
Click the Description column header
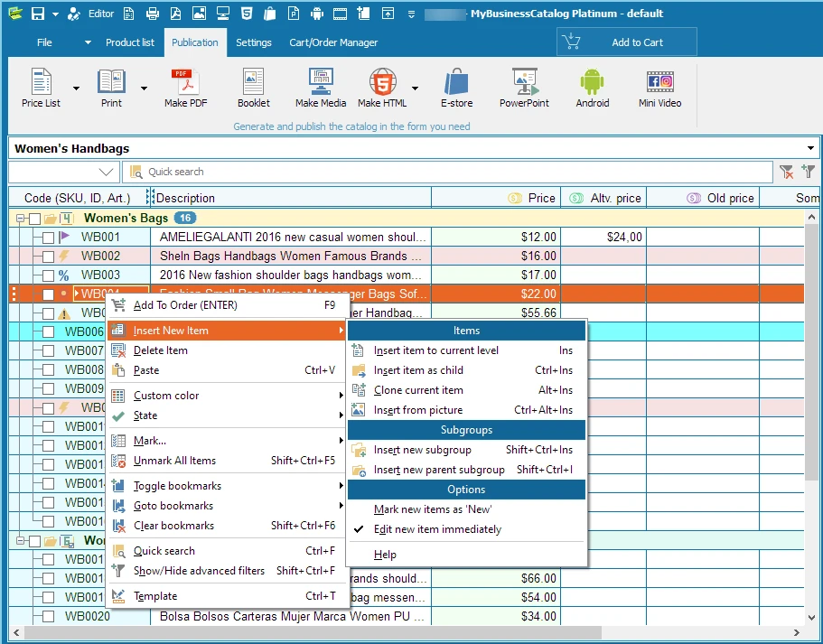tap(291, 198)
